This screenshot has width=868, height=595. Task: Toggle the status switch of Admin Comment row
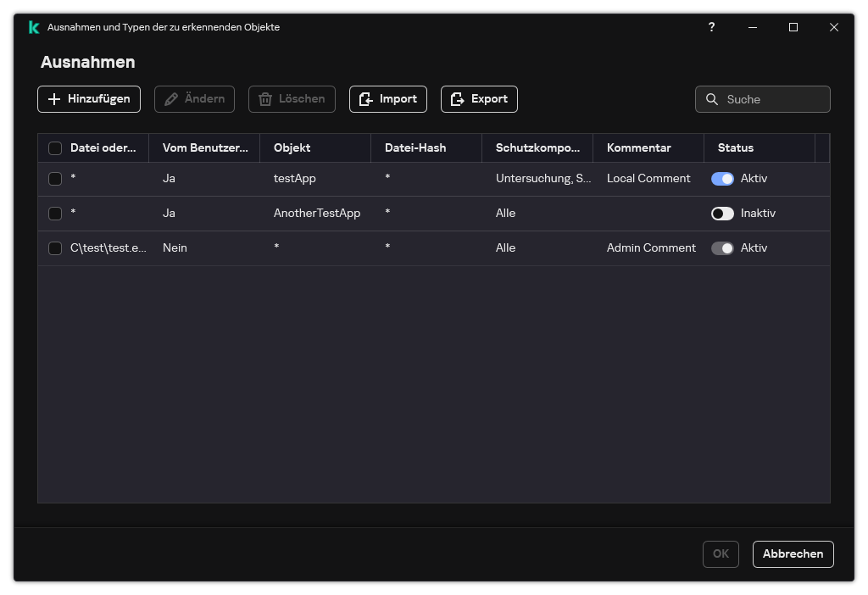(722, 248)
